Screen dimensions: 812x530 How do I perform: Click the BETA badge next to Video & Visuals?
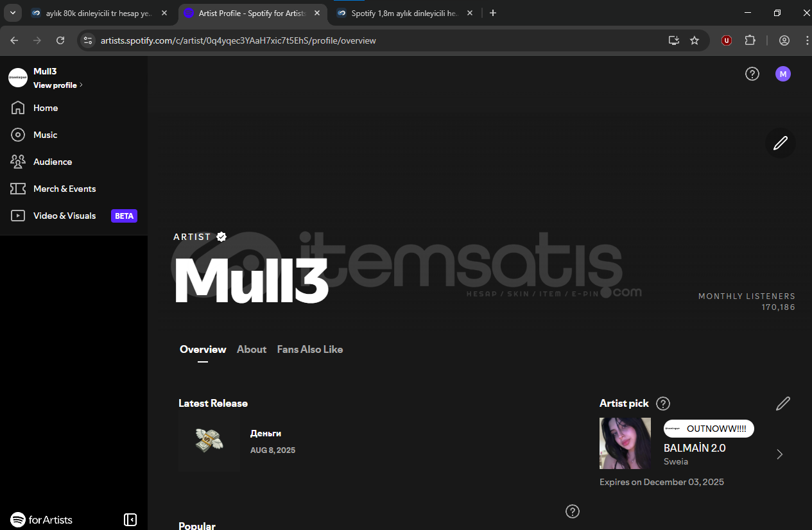124,216
